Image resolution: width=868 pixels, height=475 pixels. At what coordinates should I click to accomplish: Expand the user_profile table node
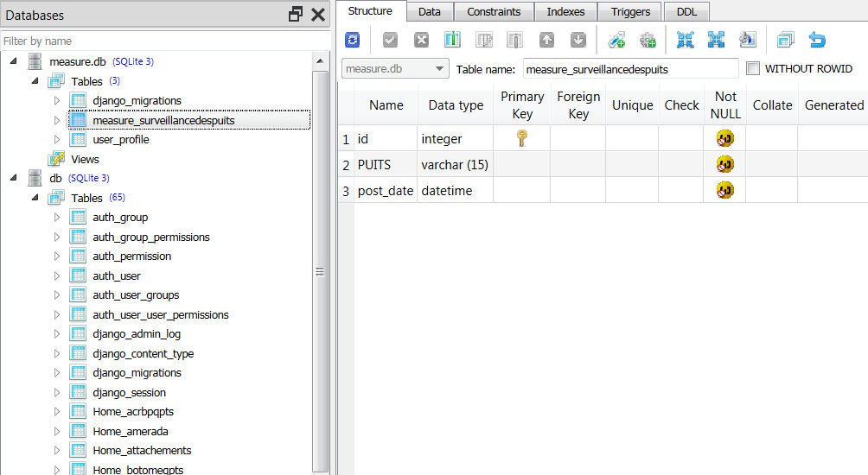[56, 139]
